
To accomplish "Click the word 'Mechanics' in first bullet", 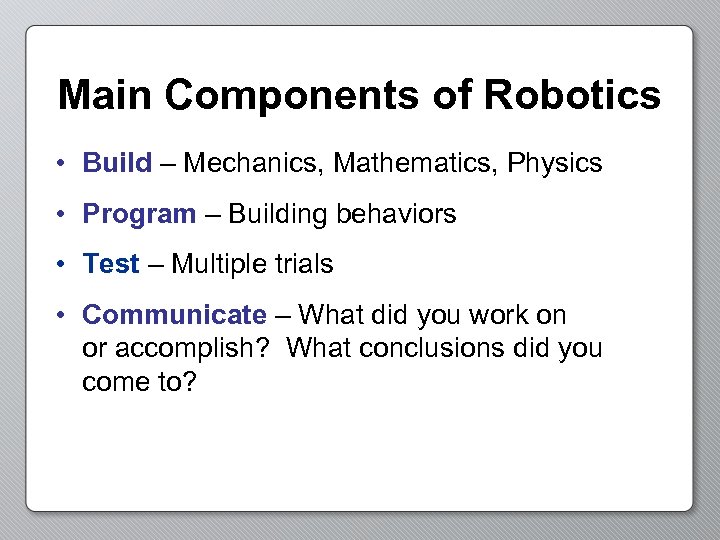I will 253,163.
